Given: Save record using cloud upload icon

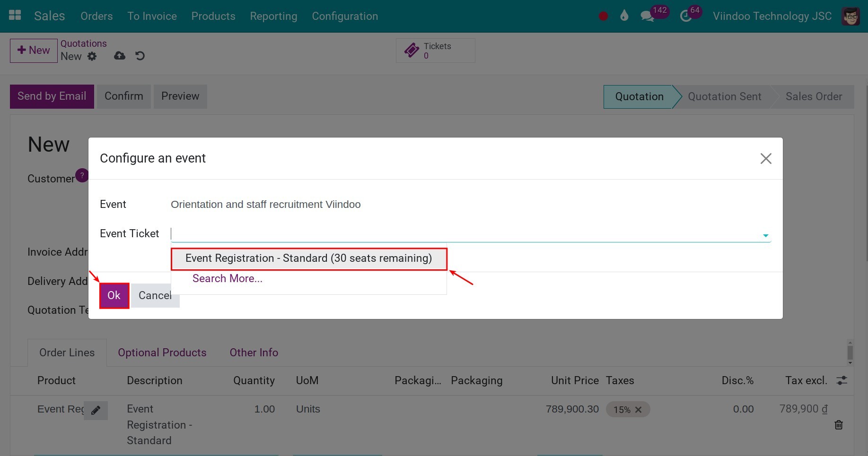Looking at the screenshot, I should (120, 56).
